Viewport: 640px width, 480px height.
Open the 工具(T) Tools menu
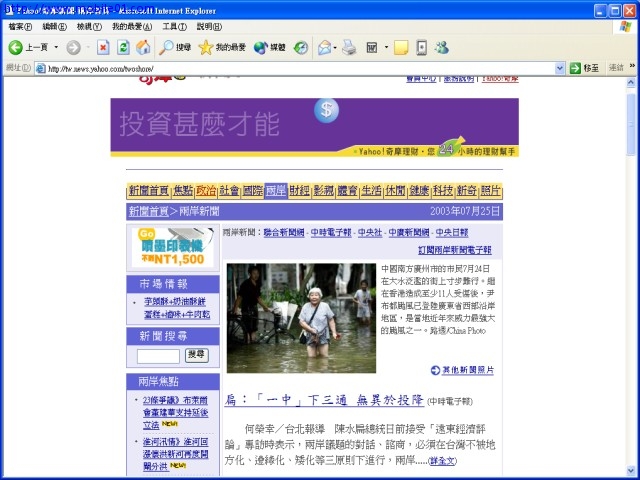tap(174, 27)
